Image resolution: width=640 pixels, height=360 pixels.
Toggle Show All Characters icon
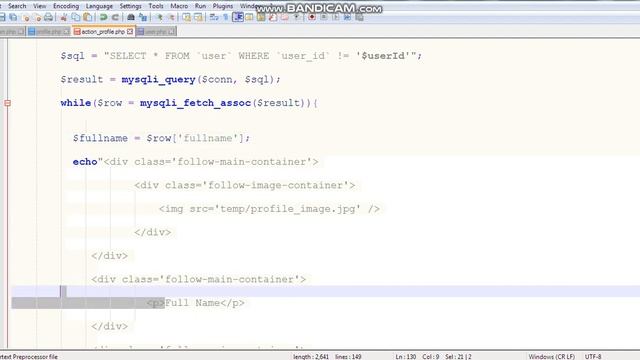[x=226, y=17]
